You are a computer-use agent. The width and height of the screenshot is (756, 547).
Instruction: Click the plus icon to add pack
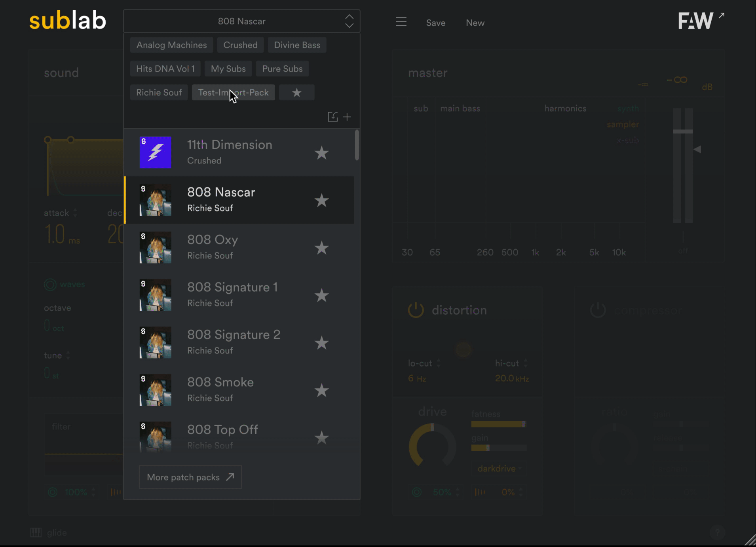pyautogui.click(x=347, y=117)
